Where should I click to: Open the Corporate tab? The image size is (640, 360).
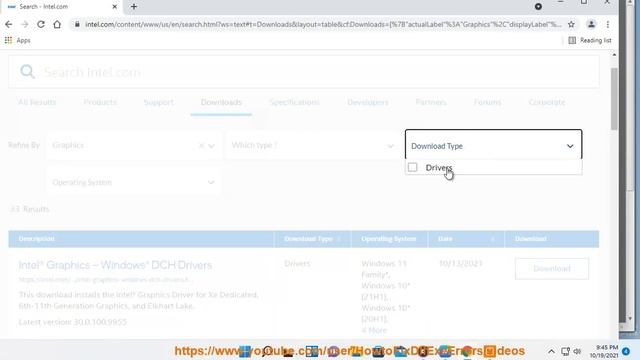[x=547, y=102]
